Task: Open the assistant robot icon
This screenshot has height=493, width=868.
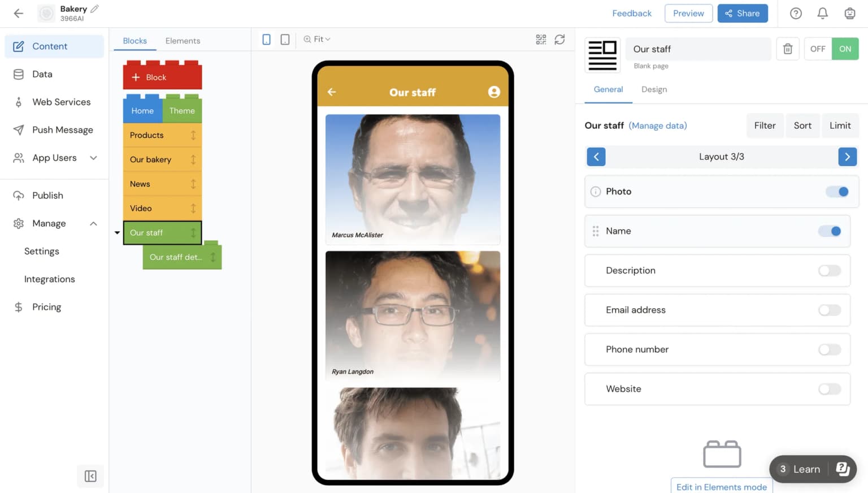Action: tap(849, 13)
